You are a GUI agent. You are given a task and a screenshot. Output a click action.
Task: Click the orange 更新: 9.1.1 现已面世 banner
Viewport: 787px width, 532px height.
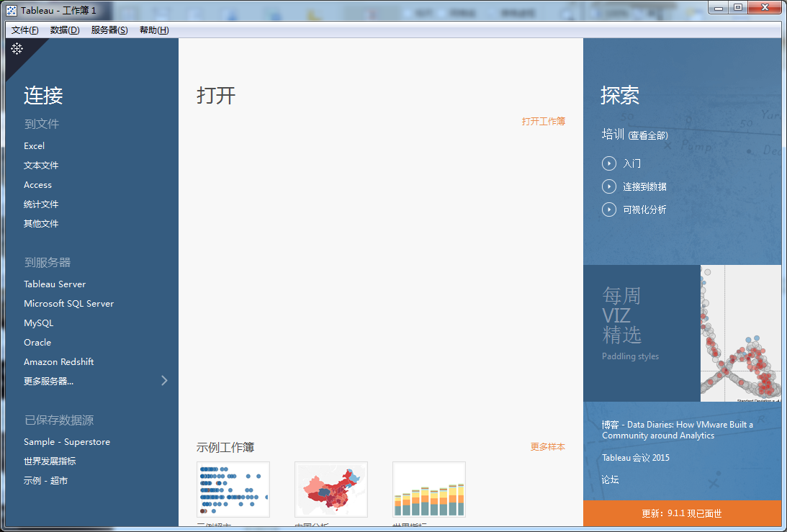click(682, 513)
